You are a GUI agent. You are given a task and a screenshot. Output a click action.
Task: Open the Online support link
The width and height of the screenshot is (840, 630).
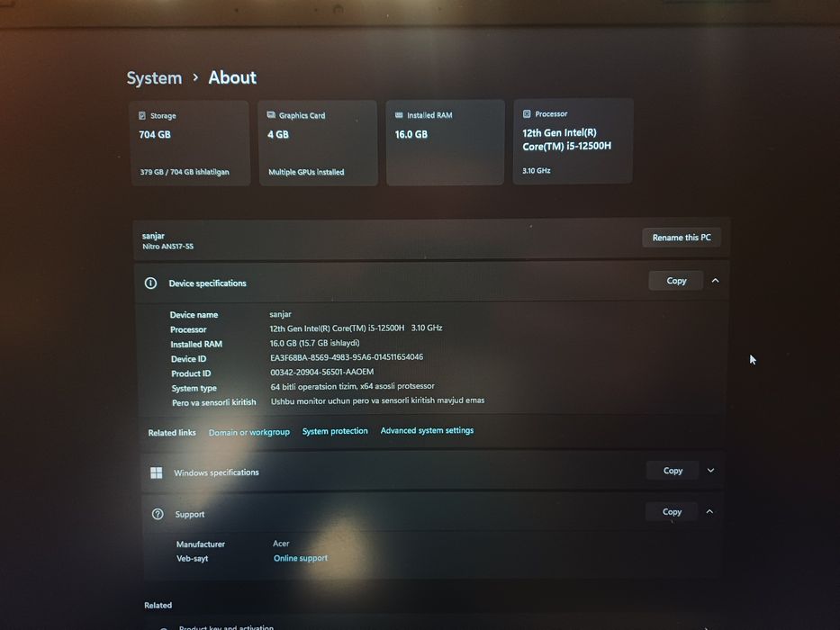coord(301,558)
